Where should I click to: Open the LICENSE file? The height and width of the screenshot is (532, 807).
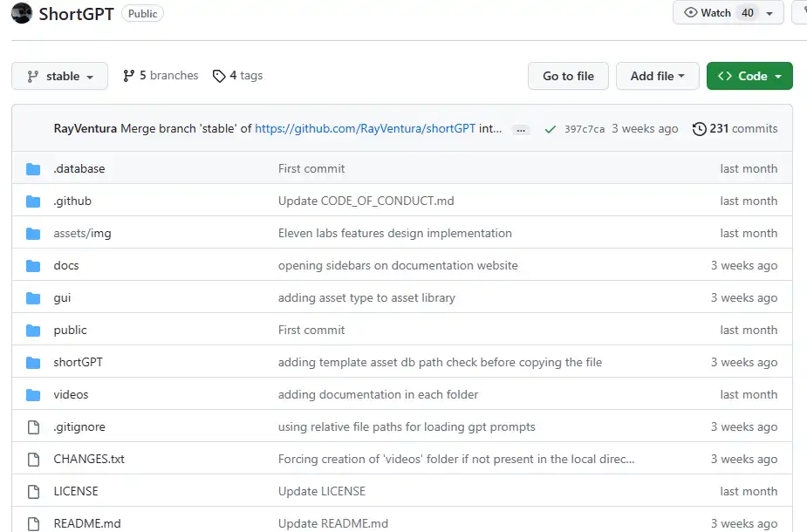[x=76, y=492]
